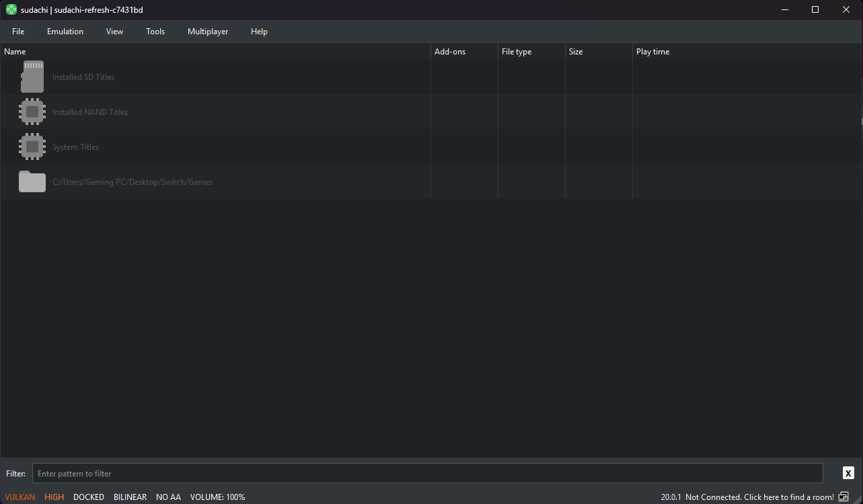The width and height of the screenshot is (863, 504).
Task: Open the Multiplayer menu
Action: pyautogui.click(x=208, y=32)
